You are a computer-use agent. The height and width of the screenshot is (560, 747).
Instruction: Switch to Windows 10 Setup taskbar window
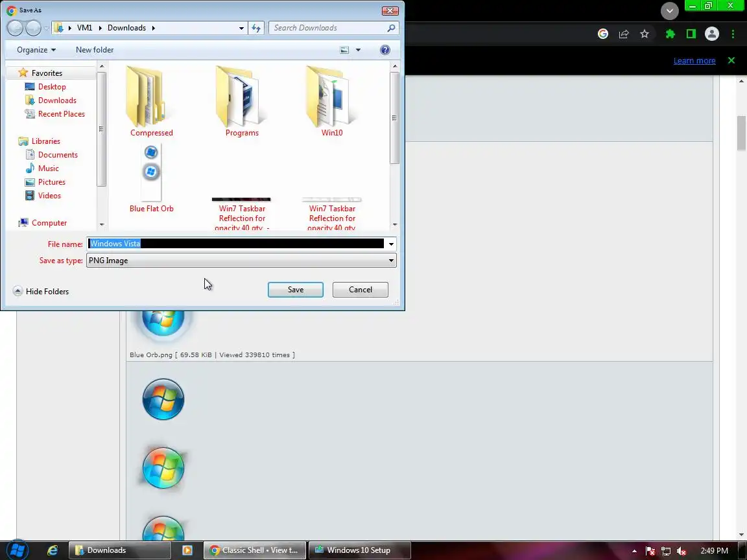point(359,550)
